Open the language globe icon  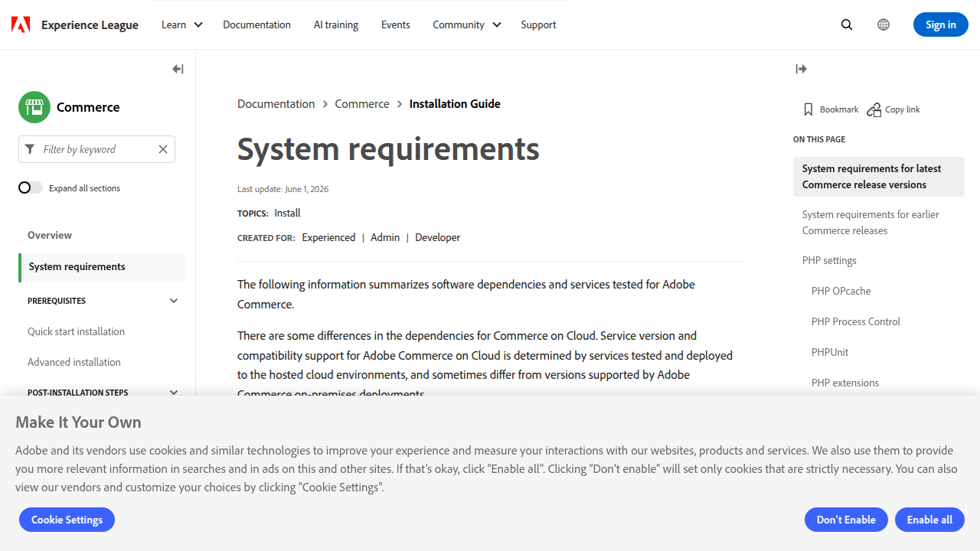click(x=884, y=24)
